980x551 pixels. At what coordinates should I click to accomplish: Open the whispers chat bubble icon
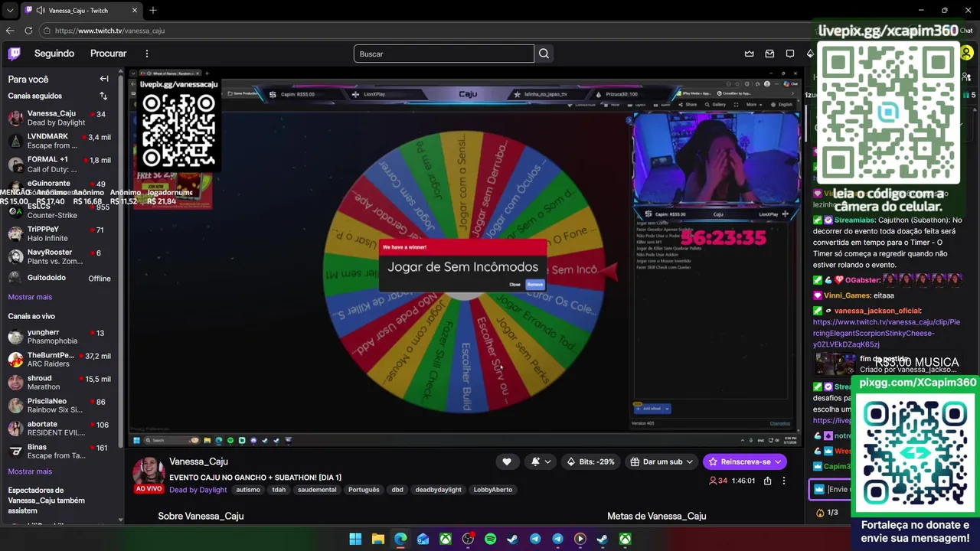[789, 54]
